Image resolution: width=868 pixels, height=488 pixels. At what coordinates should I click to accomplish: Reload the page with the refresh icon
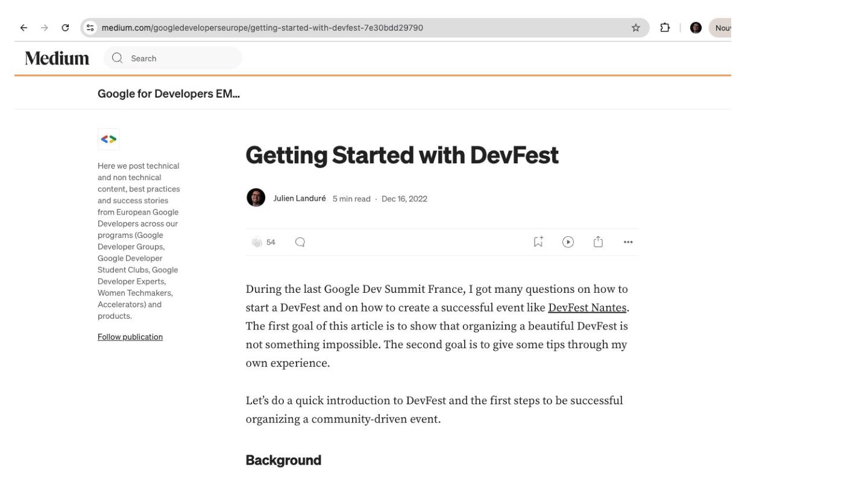click(65, 28)
